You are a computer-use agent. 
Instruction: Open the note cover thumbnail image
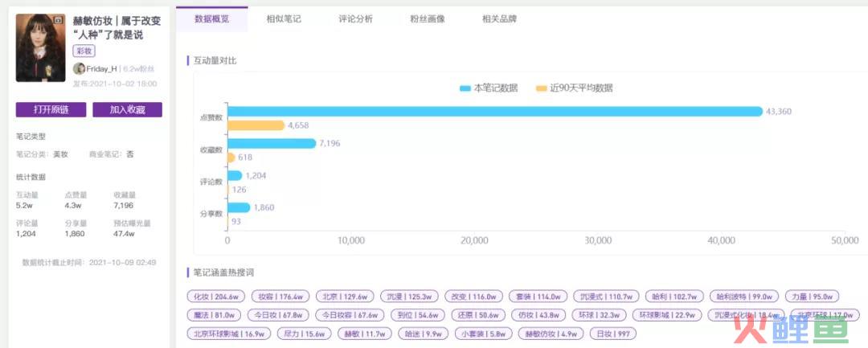click(40, 47)
